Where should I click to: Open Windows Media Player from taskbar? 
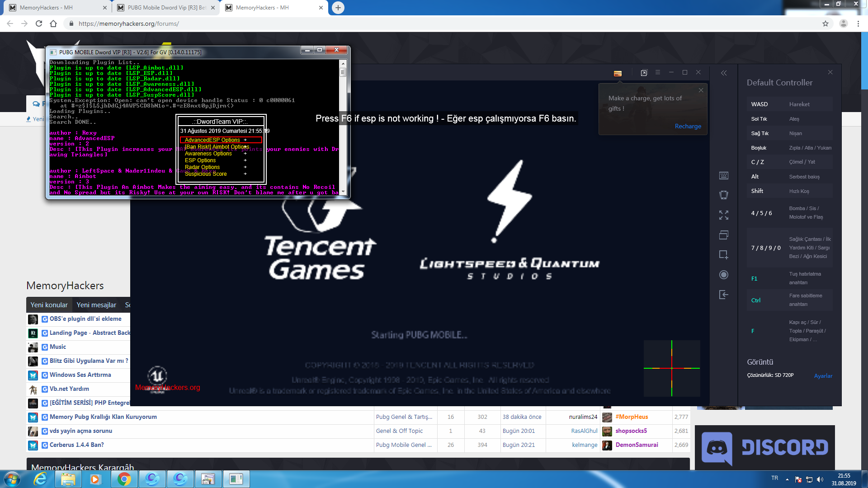click(x=95, y=479)
